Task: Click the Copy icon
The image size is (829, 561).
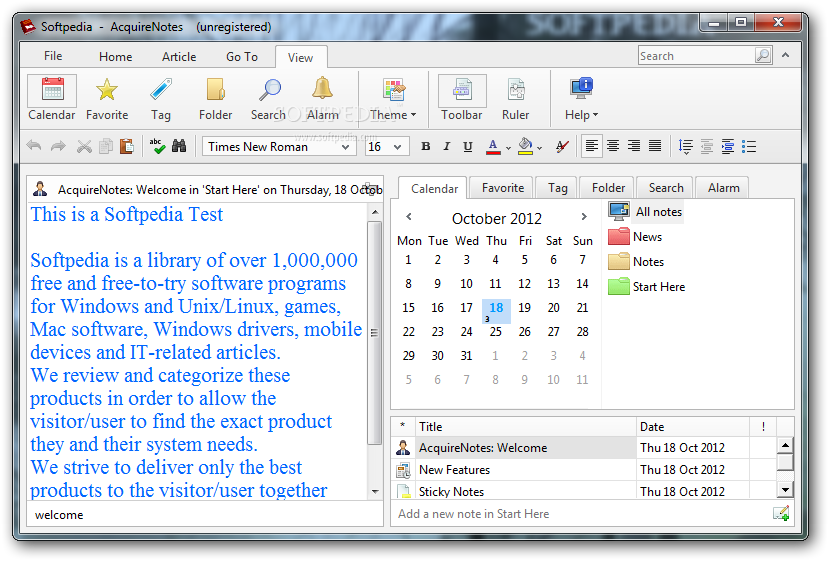Action: [106, 146]
